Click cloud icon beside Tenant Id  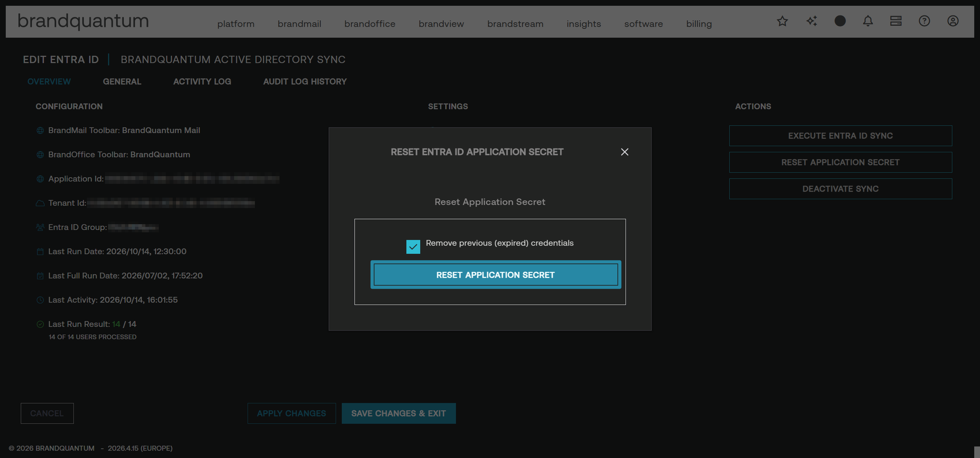(x=40, y=203)
